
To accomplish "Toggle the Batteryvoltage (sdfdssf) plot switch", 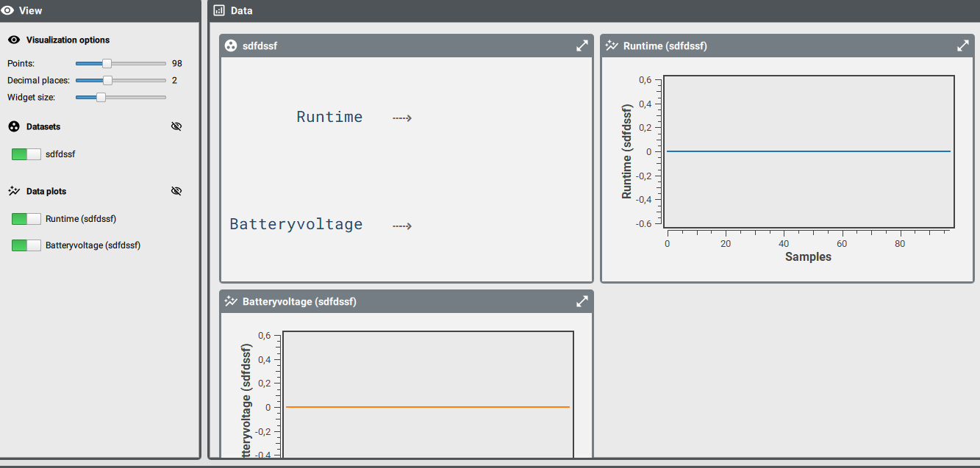I will tap(26, 245).
